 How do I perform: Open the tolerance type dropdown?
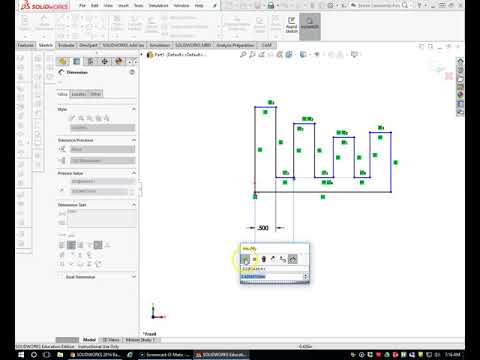click(x=103, y=149)
